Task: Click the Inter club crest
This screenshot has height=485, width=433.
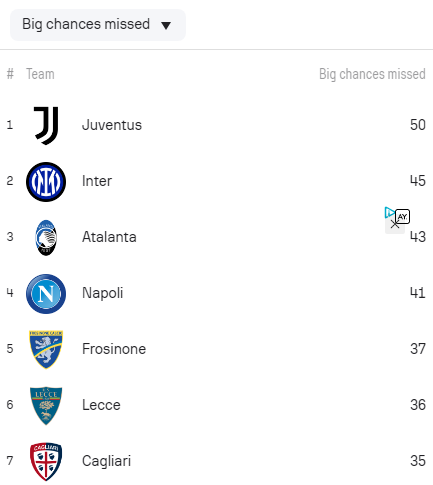Action: pyautogui.click(x=46, y=182)
